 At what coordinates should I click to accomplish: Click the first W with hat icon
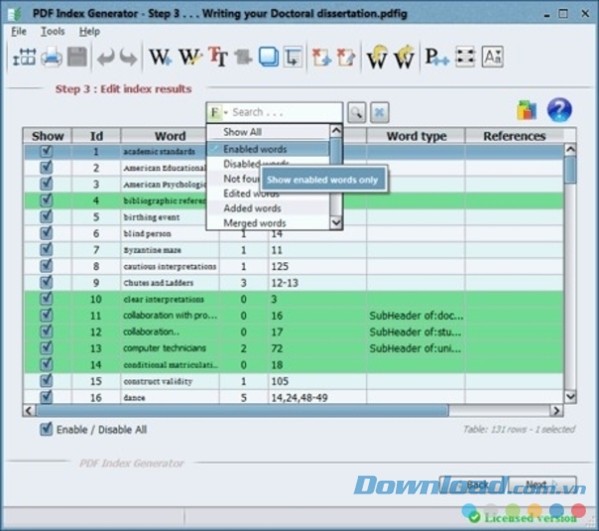tap(377, 57)
